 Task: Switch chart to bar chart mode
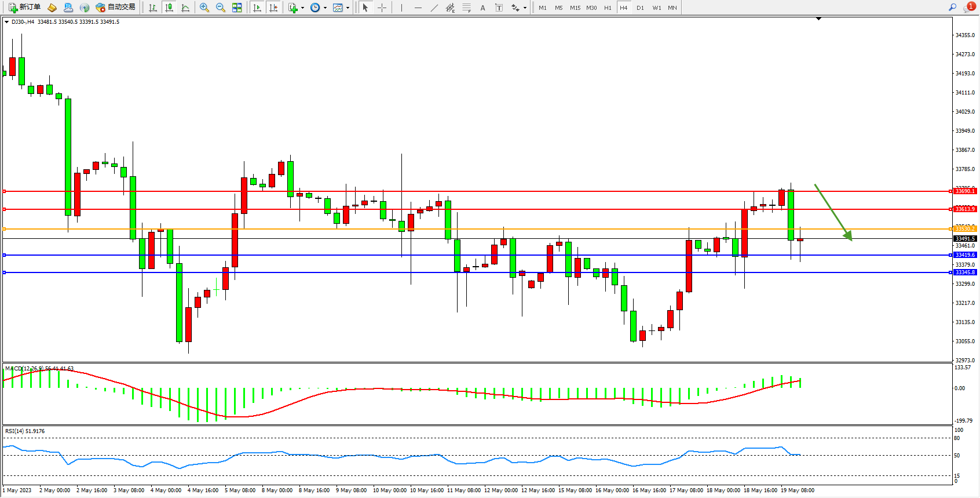[x=153, y=8]
